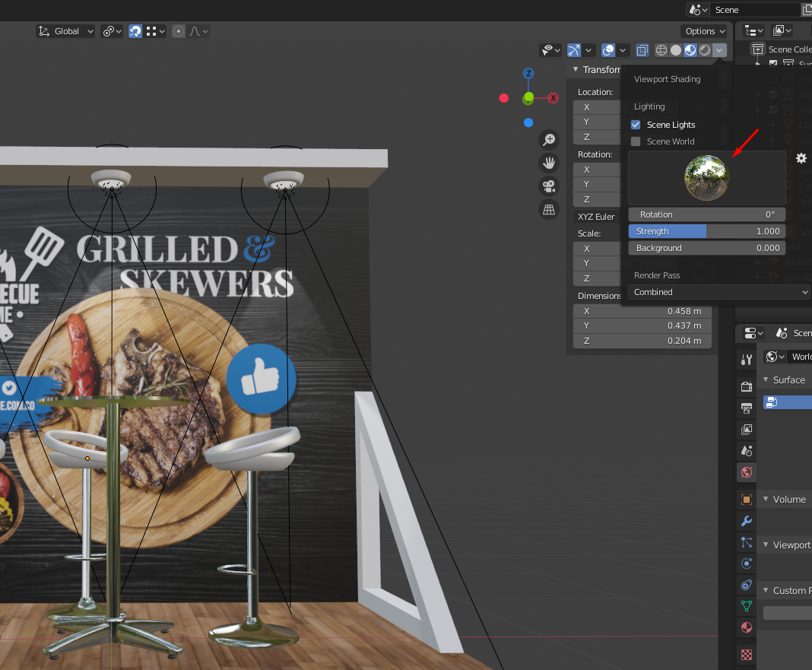Image resolution: width=812 pixels, height=670 pixels.
Task: Toggle X-ray mode
Action: point(642,50)
